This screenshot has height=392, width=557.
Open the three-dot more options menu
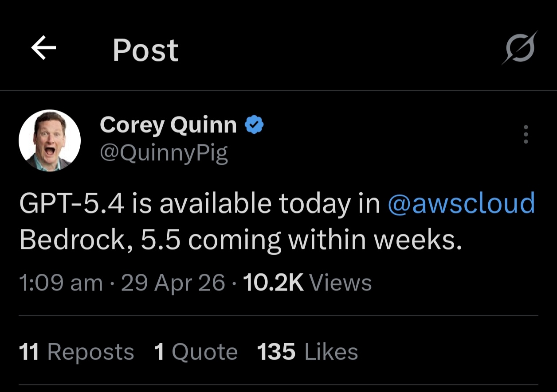[x=526, y=134]
